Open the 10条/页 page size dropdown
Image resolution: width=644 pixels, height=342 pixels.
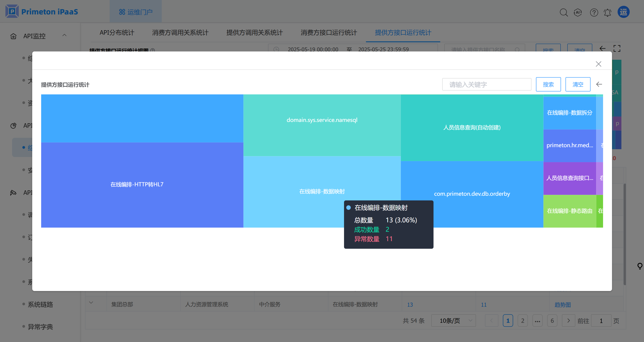(453, 321)
